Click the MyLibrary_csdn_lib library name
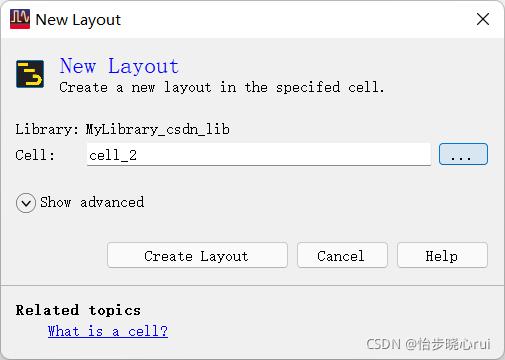The image size is (505, 360). [157, 129]
